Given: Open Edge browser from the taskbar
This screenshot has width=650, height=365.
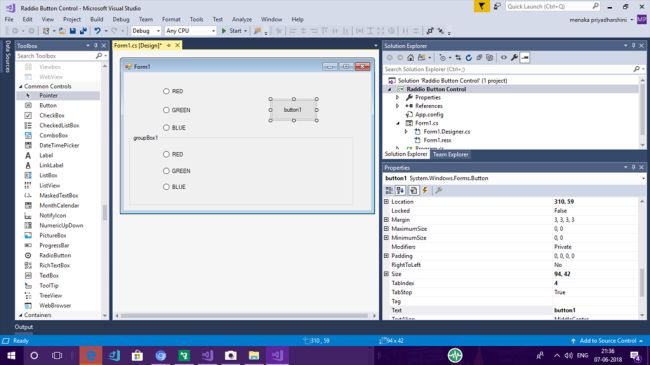Looking at the screenshot, I should (91, 355).
